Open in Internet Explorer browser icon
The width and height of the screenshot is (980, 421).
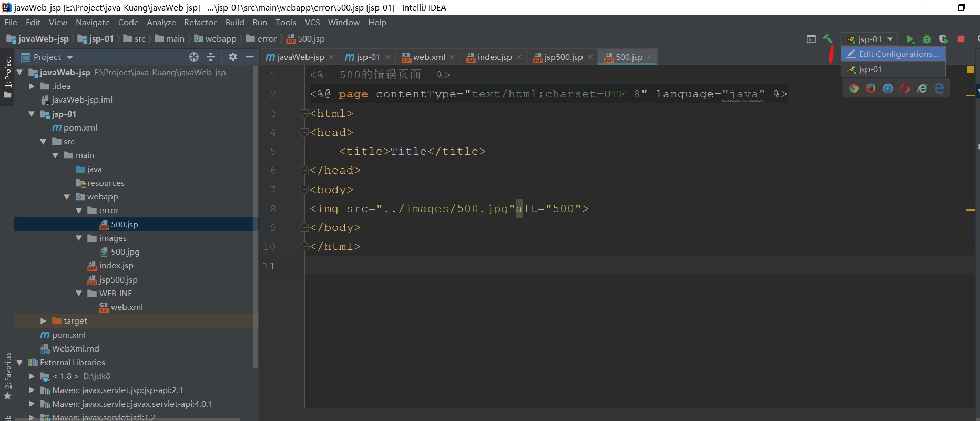922,88
